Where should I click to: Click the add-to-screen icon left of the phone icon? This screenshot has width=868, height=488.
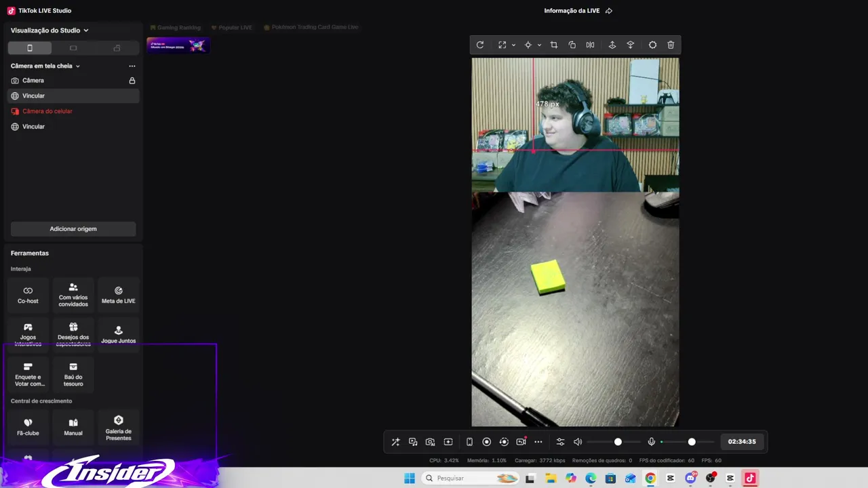448,442
